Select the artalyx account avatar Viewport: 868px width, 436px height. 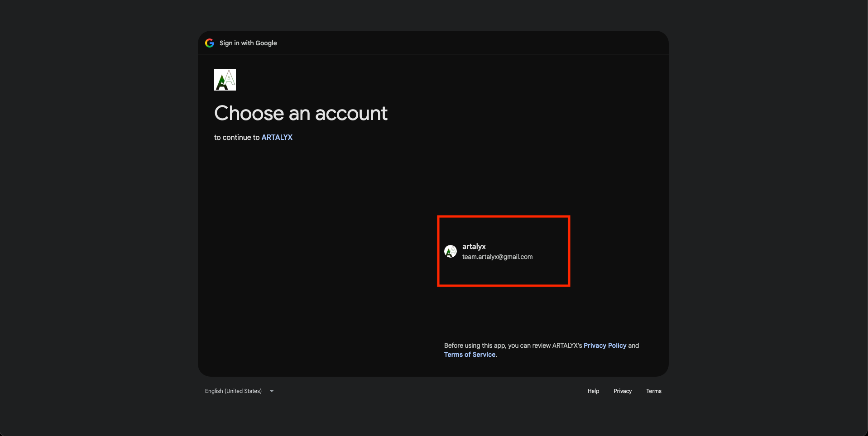pos(451,251)
